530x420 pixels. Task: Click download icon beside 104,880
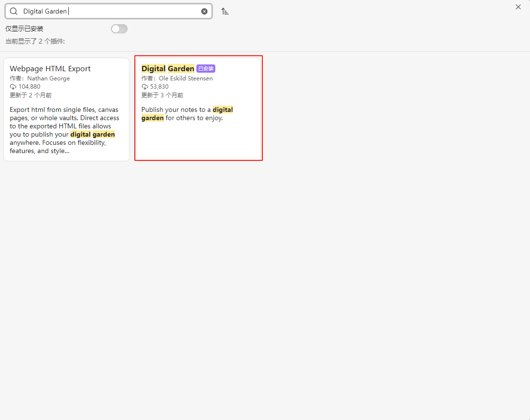click(x=13, y=87)
